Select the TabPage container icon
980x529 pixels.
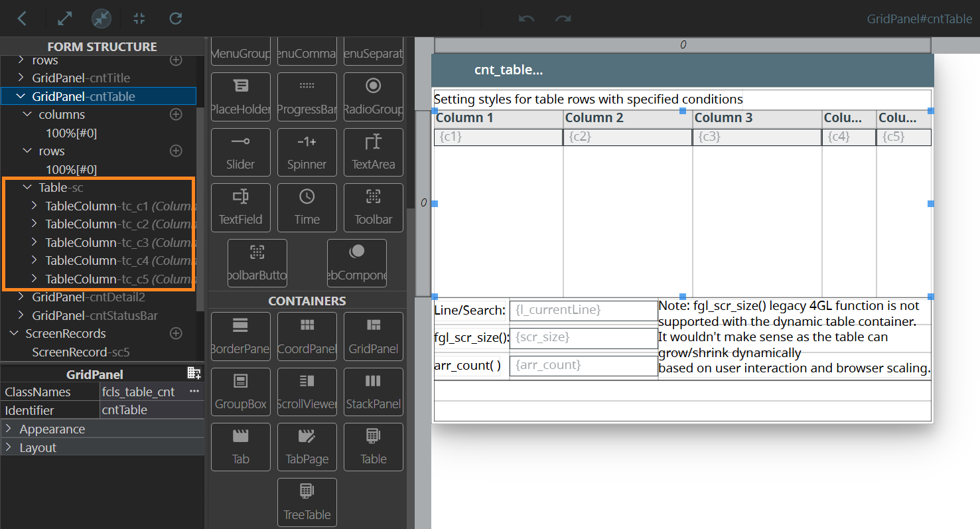[x=307, y=447]
